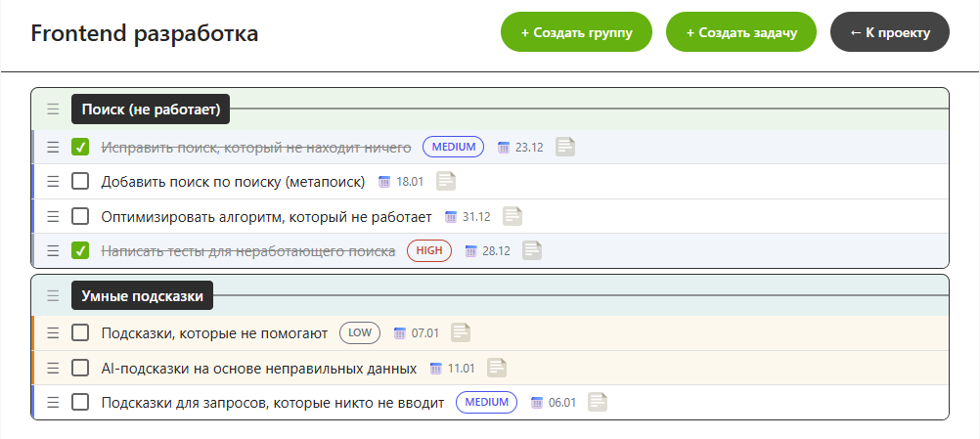Click the "Frontend разработка" page heading
980x439 pixels.
coord(145,32)
